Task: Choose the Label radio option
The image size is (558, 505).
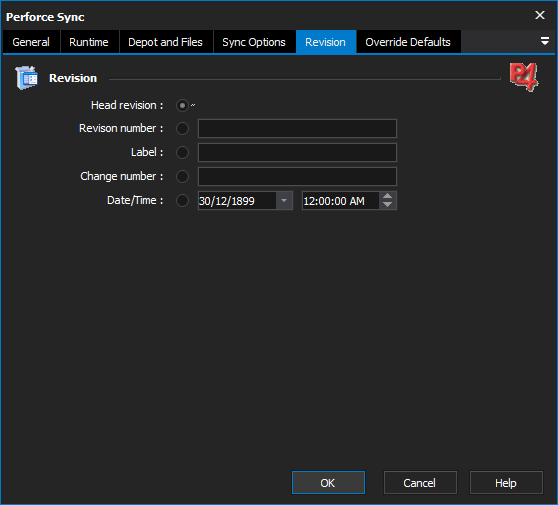Action: pyautogui.click(x=182, y=153)
